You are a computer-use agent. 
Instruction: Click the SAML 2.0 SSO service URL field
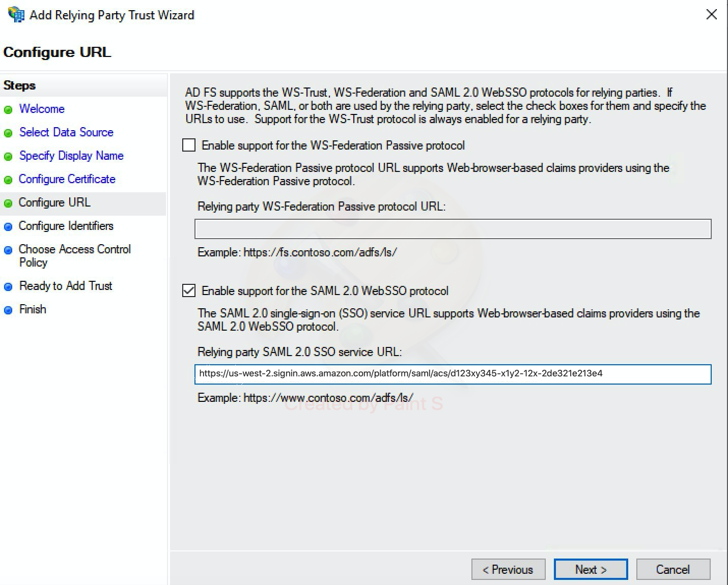pos(453,374)
